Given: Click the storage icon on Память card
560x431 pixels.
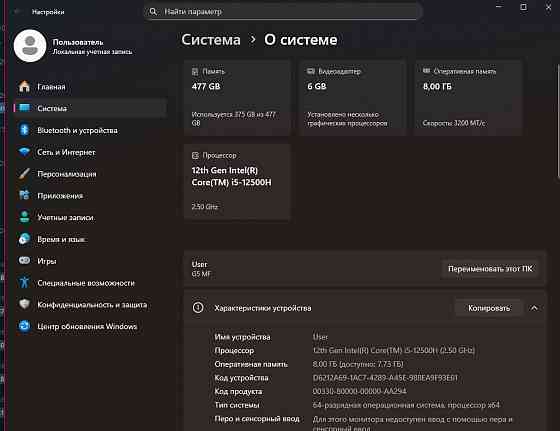Looking at the screenshot, I should click(195, 71).
